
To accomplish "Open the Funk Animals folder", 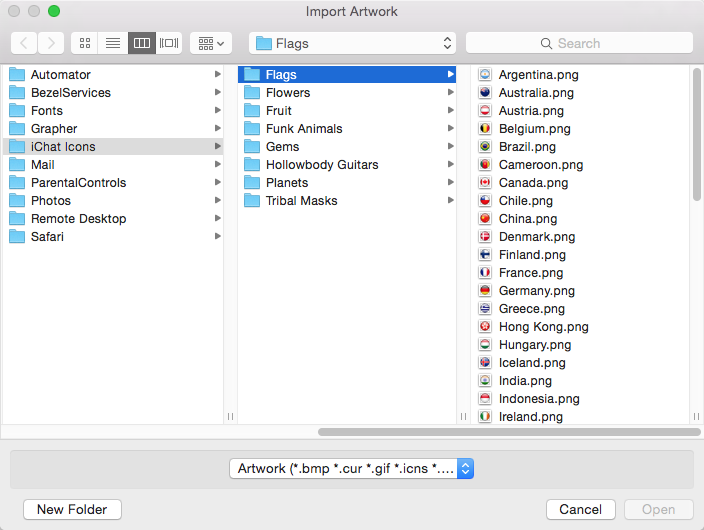I will point(347,128).
